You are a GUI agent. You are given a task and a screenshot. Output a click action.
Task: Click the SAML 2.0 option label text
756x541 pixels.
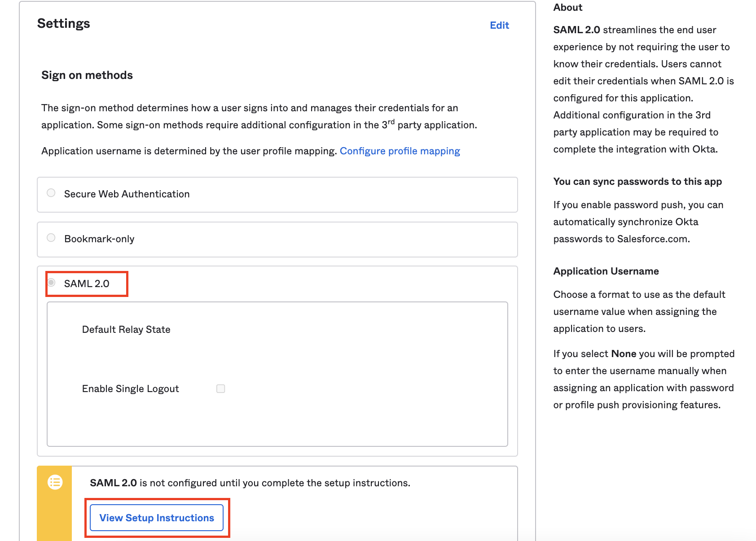tap(87, 284)
